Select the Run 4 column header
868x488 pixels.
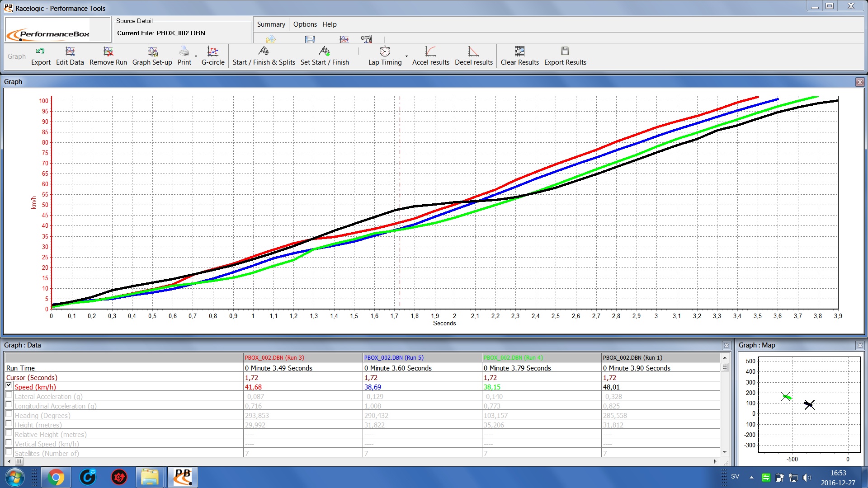542,357
